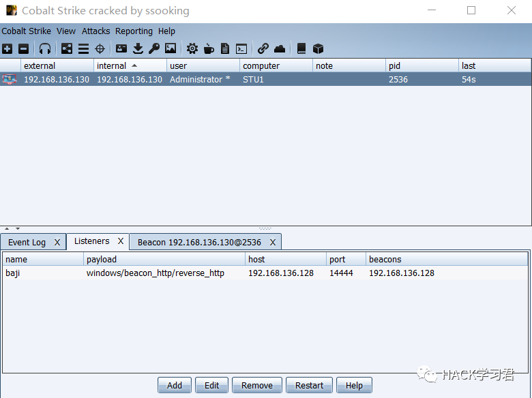Sort listeners by port column

[x=346, y=260]
